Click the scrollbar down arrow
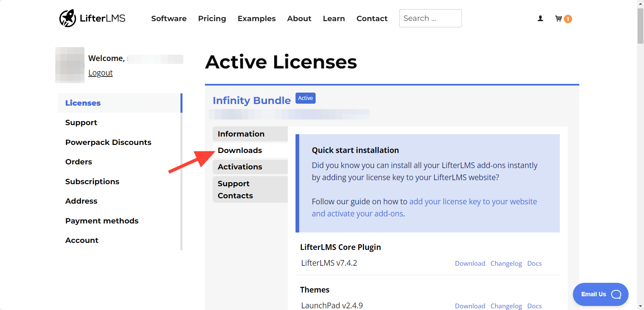Screen dimensions: 644x310 pos(640,307)
